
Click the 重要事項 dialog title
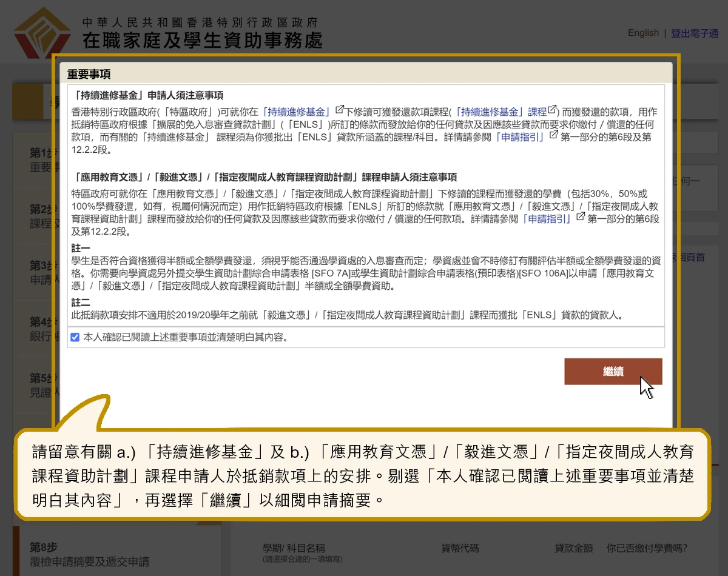coord(89,74)
